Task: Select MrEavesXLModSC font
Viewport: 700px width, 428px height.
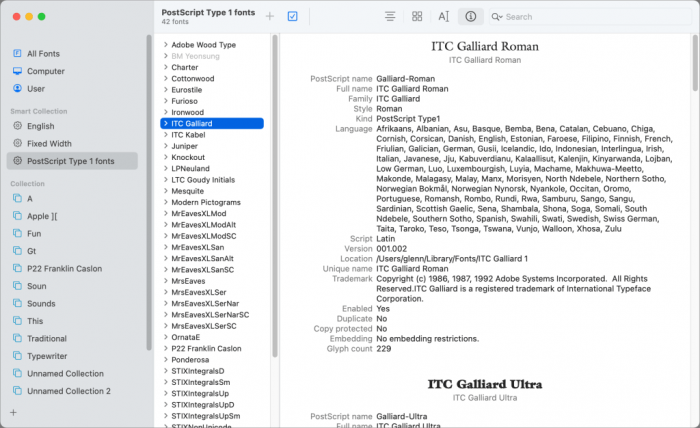Action: [204, 236]
